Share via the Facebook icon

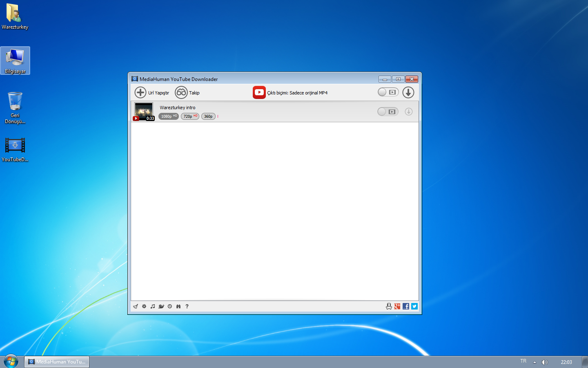(406, 306)
